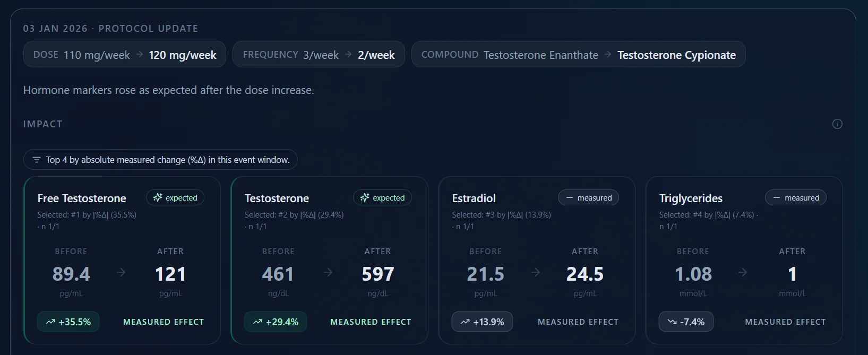Open the Estradiol card title
Screen dimensions: 868x355
pos(474,198)
